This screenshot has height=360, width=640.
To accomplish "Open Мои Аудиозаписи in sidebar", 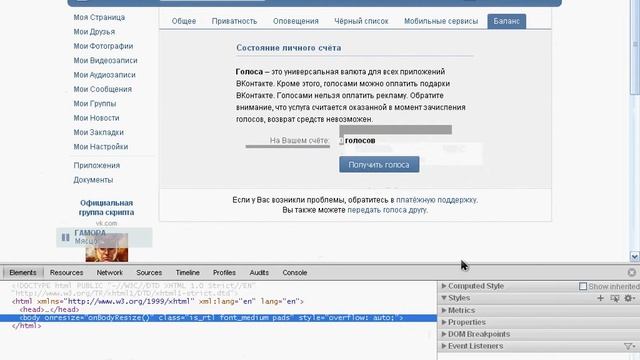I will pyautogui.click(x=104, y=75).
